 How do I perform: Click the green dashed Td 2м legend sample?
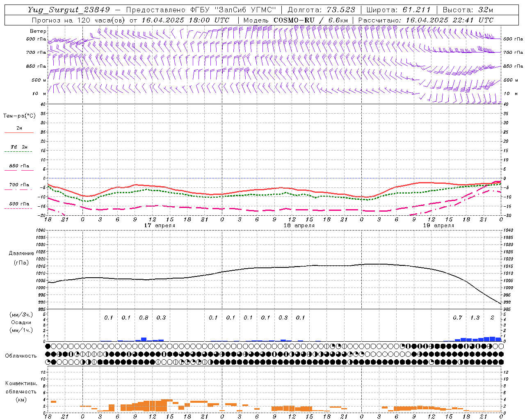coord(18,152)
